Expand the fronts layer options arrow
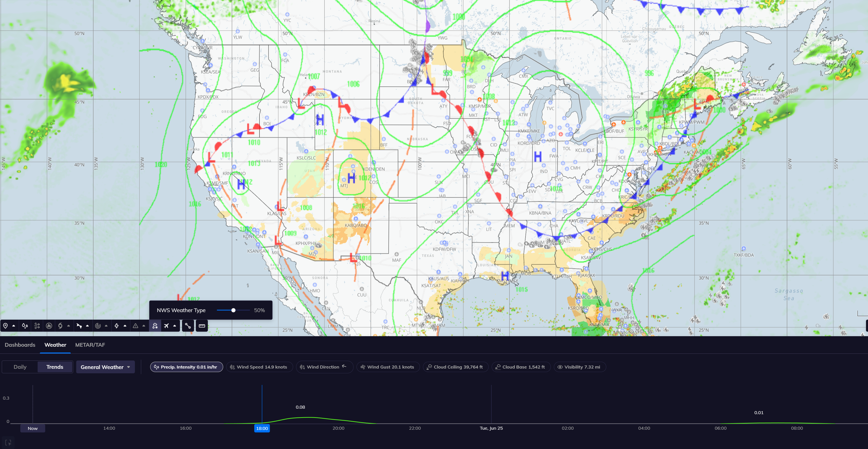Screen dimensions: 868x449 (x=87, y=326)
